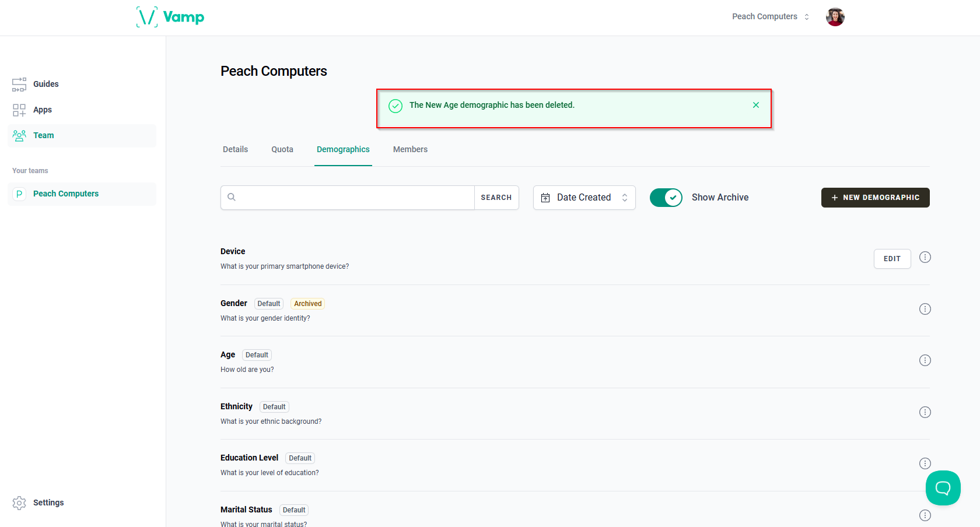Open more options for Age demographic

tap(925, 360)
